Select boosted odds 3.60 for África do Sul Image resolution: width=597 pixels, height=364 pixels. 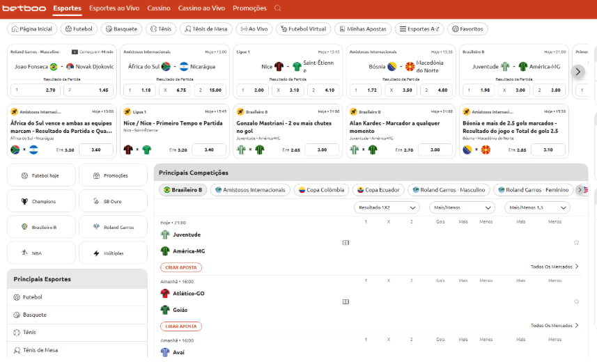96,150
